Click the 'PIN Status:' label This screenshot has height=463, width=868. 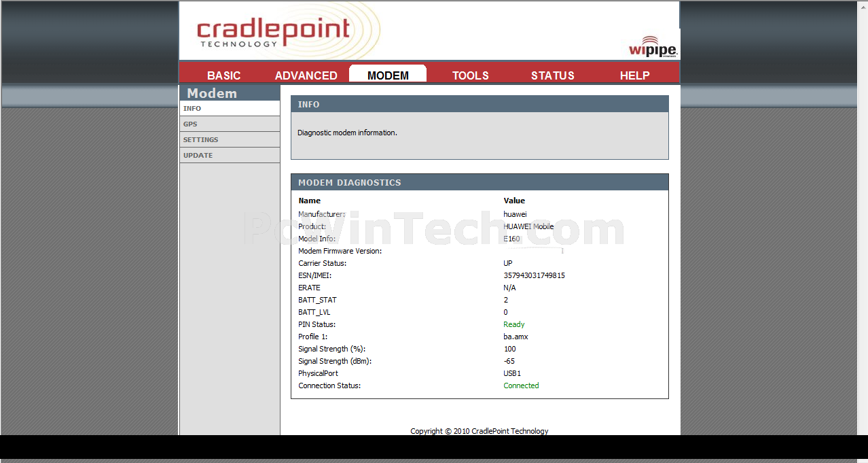click(317, 324)
